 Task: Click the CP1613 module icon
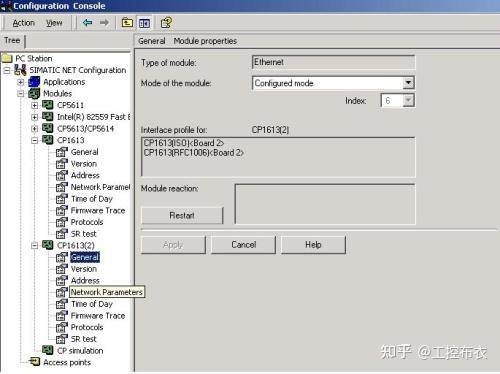47,140
